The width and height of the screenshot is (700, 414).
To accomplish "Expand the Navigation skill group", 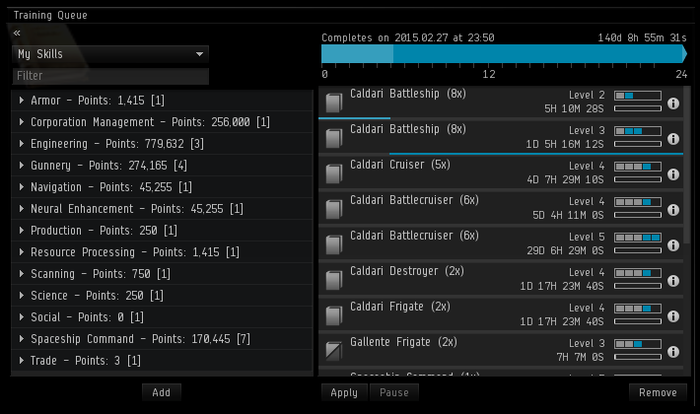I will tap(21, 187).
